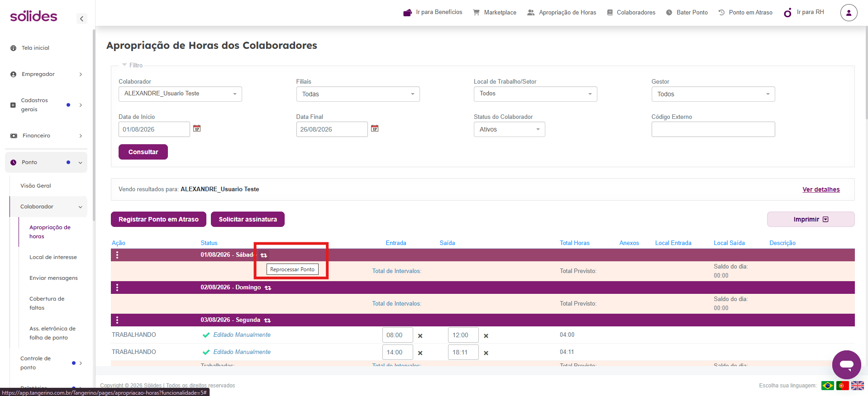The width and height of the screenshot is (868, 396).
Task: Click the Bater Ponto clock icon
Action: [669, 13]
